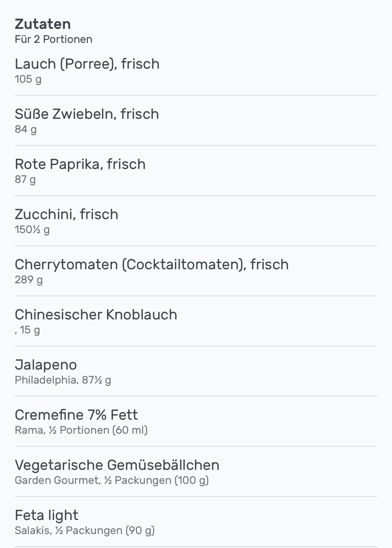The image size is (392, 548).
Task: Tap the Rote Paprika, frisch item
Action: (x=80, y=164)
